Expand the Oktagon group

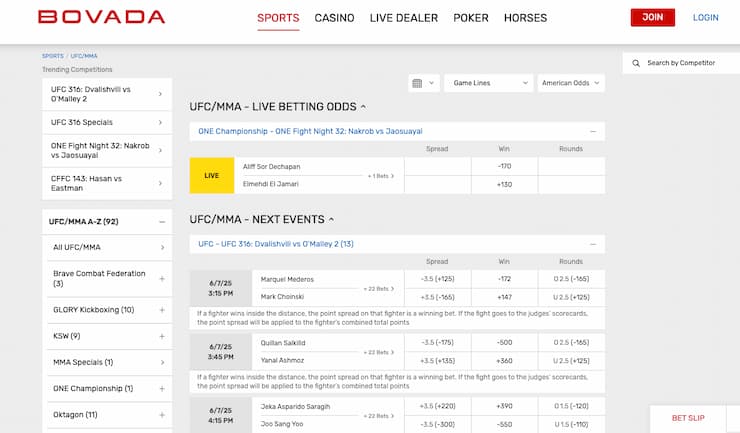coord(162,415)
